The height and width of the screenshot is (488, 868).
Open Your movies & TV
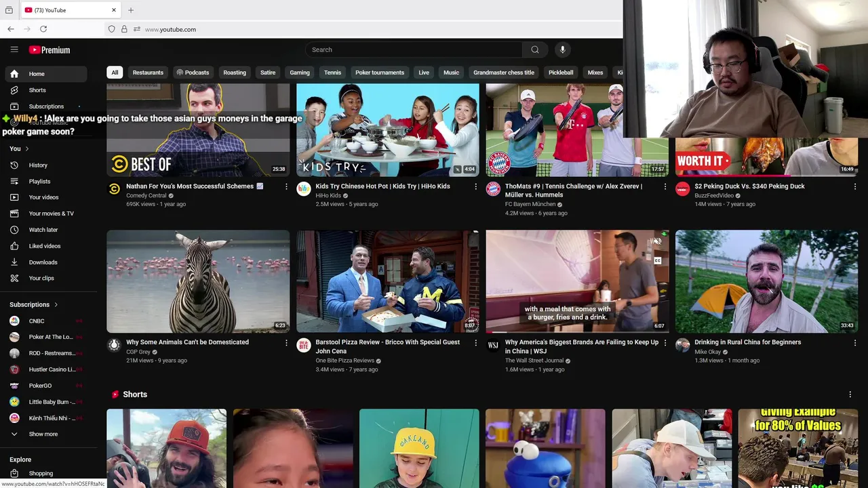[x=46, y=213]
